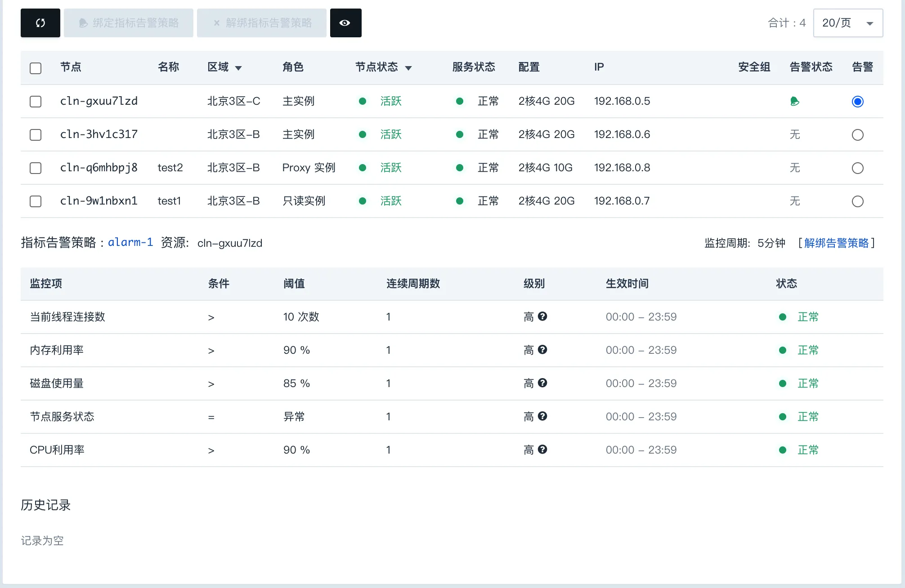Click the help icon in 节点服务状态 row
The width and height of the screenshot is (905, 588).
pos(542,416)
